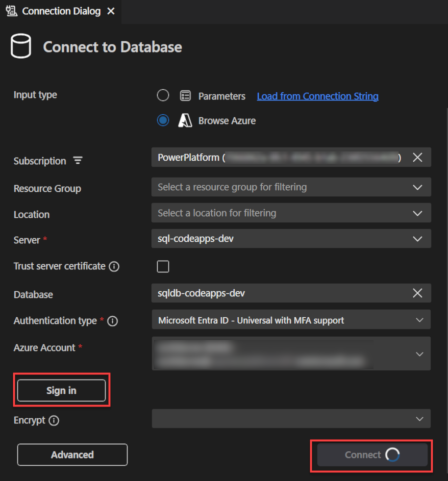Select the Parameters input type radio button
Screen dimensions: 448x481
point(163,95)
